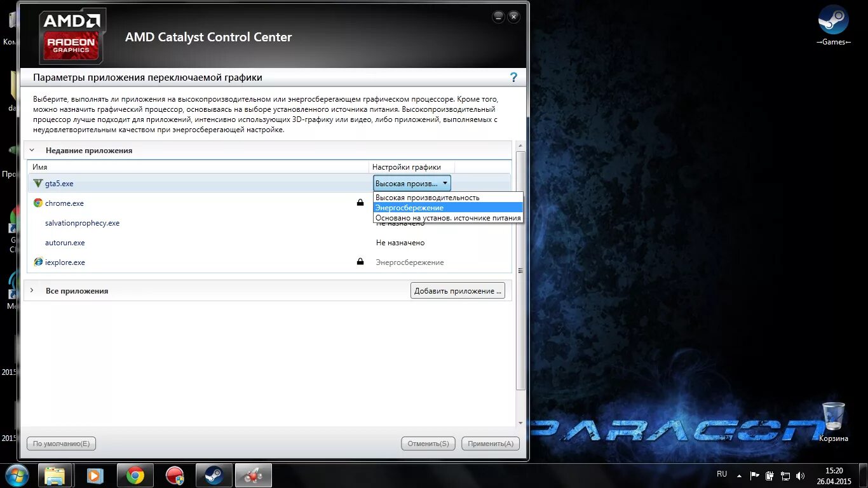
Task: Open the network tray icon
Action: (785, 475)
